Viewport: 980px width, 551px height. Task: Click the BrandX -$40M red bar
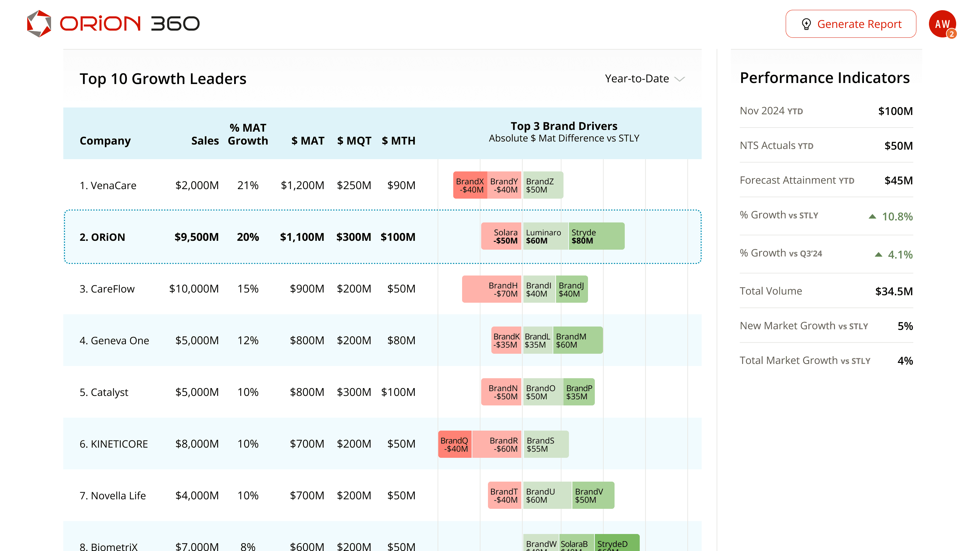point(470,185)
